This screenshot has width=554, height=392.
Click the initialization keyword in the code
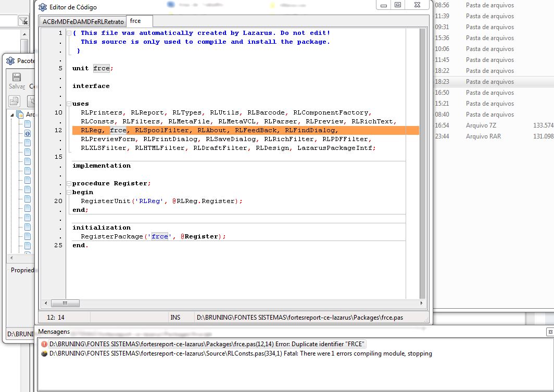point(102,228)
